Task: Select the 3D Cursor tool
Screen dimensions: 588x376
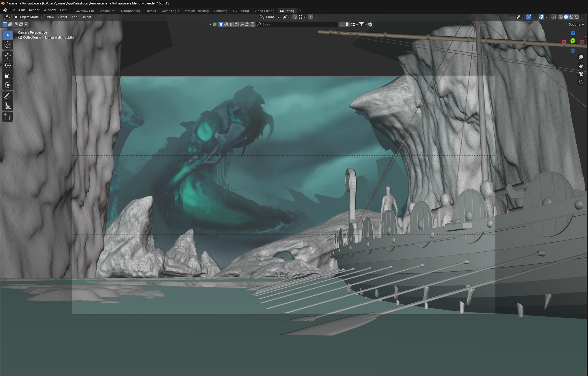Action: 7,45
